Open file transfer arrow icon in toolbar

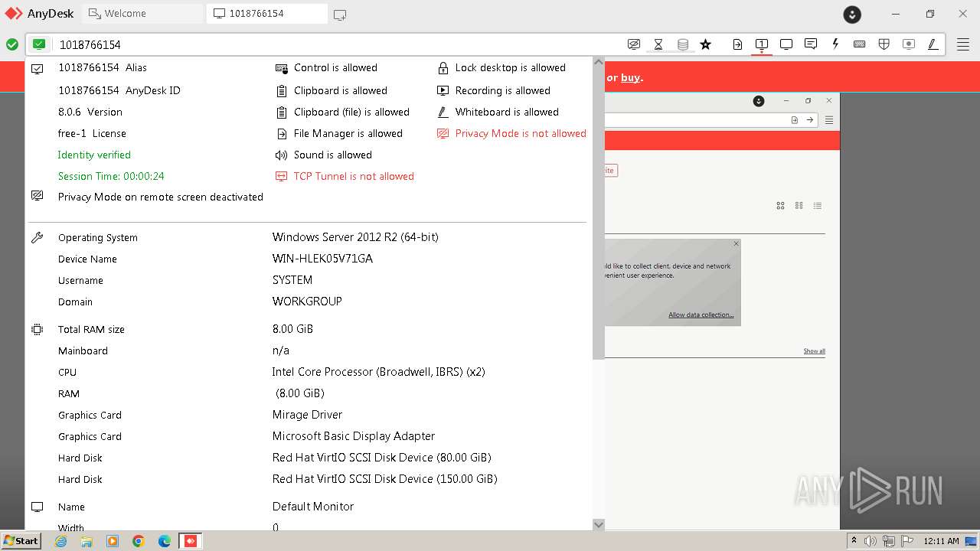pos(737,44)
